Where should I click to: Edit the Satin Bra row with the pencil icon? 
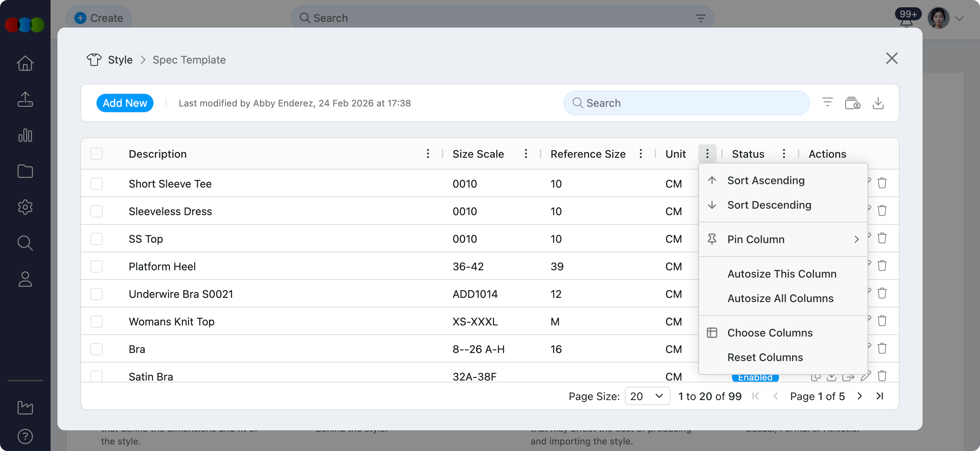(866, 377)
